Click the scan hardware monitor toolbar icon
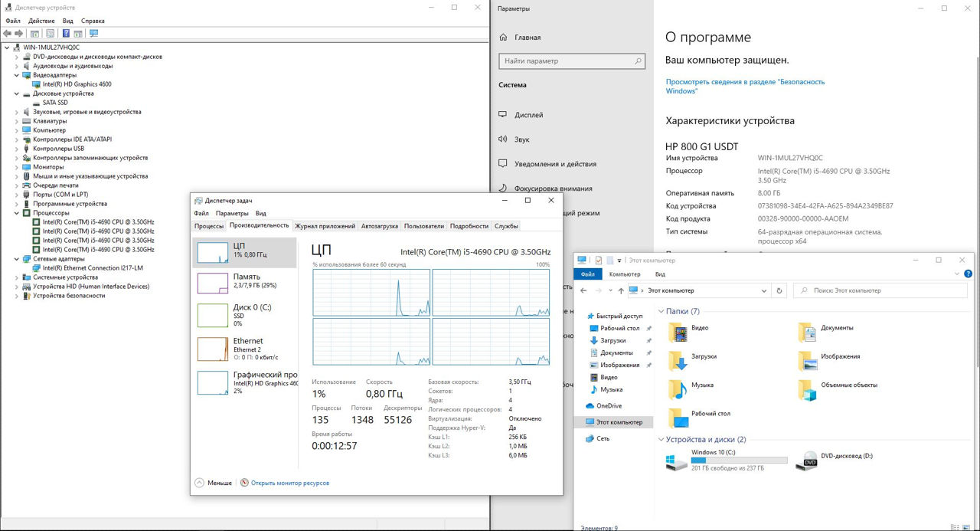 (93, 34)
